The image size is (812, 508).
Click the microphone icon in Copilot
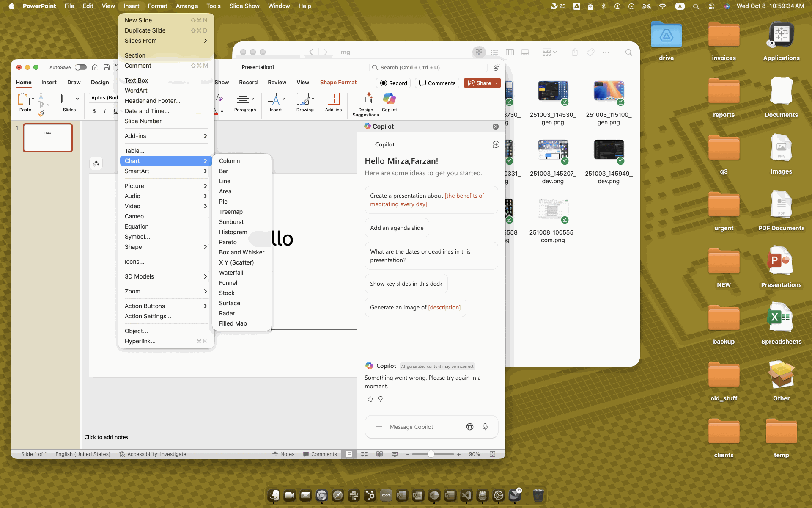point(485,427)
